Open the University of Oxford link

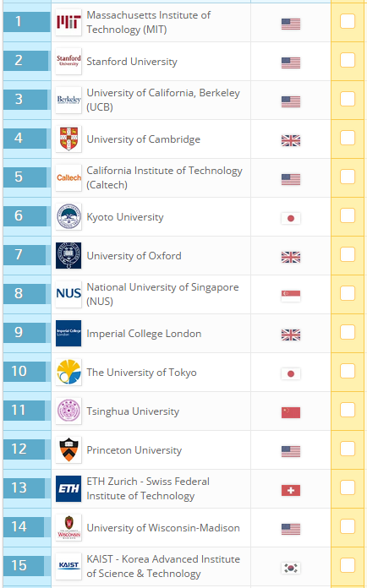134,256
